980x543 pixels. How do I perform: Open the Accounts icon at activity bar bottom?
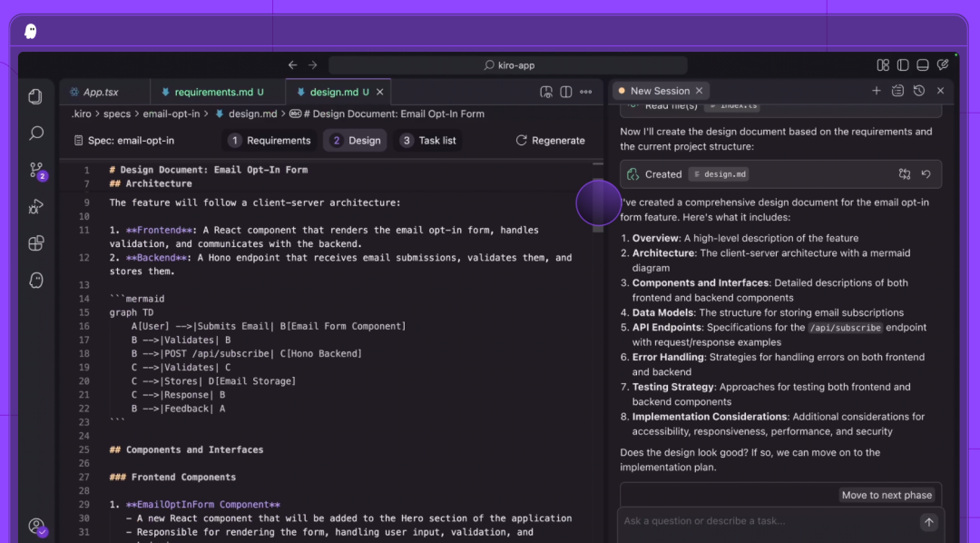(x=37, y=527)
